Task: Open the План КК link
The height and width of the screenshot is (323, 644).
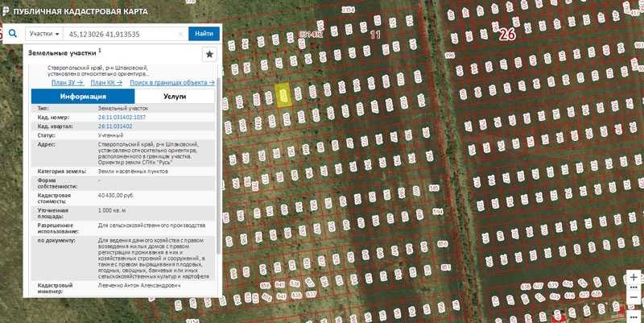Action: click(106, 82)
